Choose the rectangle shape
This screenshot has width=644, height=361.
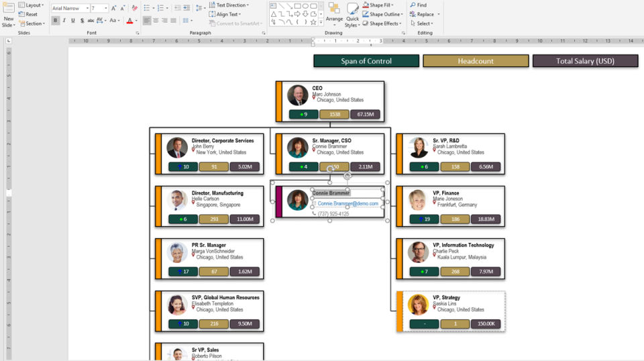coord(297,6)
